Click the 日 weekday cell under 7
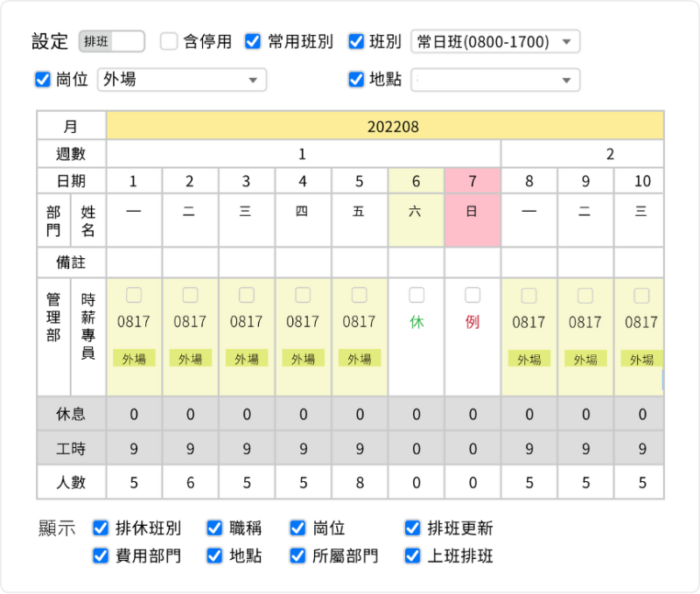Viewport: 700px width, 594px height. click(x=472, y=220)
